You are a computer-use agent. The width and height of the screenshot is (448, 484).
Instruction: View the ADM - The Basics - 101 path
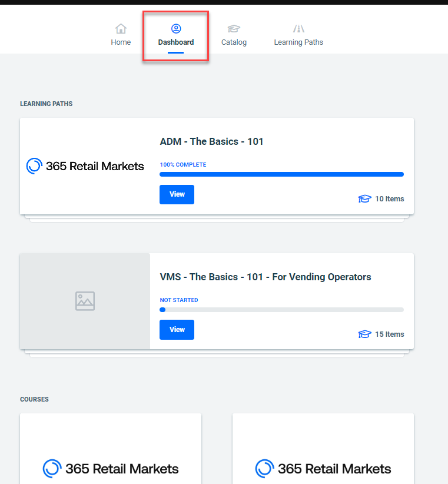click(x=177, y=194)
